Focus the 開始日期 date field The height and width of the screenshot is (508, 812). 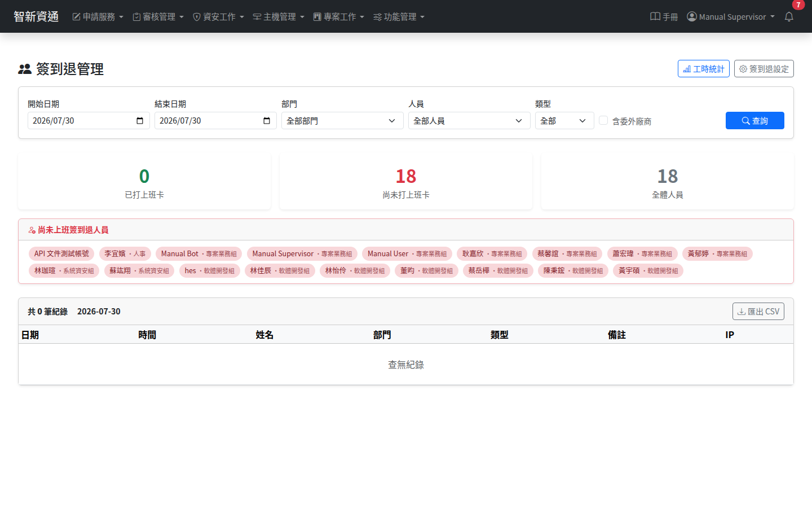(x=89, y=121)
